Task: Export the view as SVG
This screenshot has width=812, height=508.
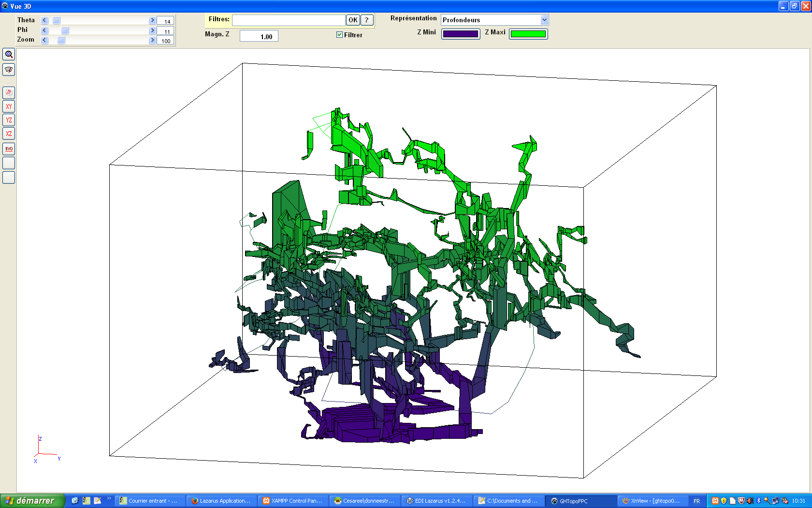Action: pyautogui.click(x=9, y=149)
